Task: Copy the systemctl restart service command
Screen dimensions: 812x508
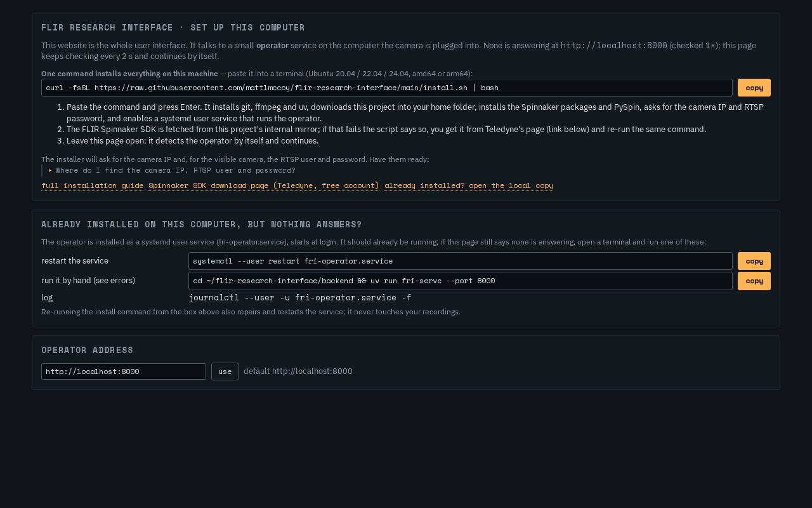Action: 754,261
